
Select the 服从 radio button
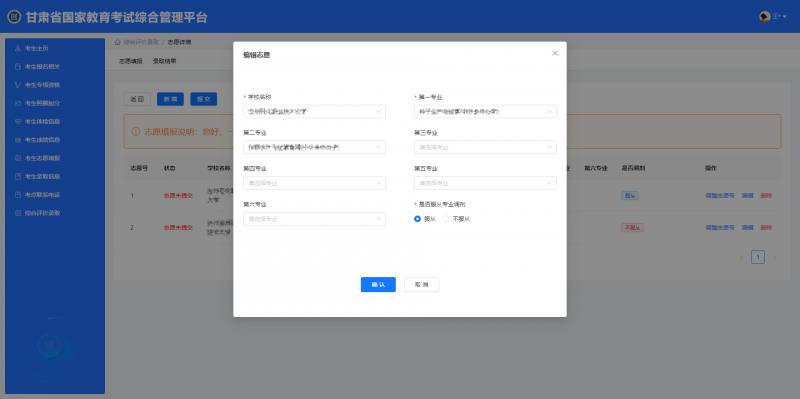(x=417, y=219)
